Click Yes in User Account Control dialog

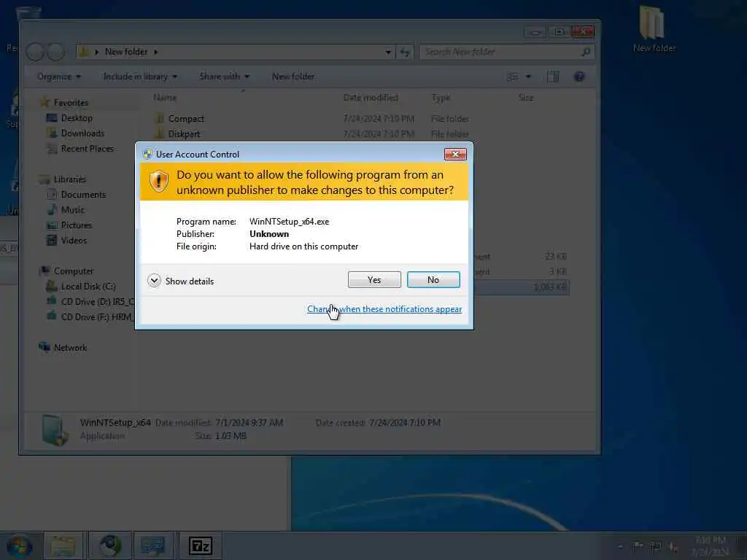[374, 279]
